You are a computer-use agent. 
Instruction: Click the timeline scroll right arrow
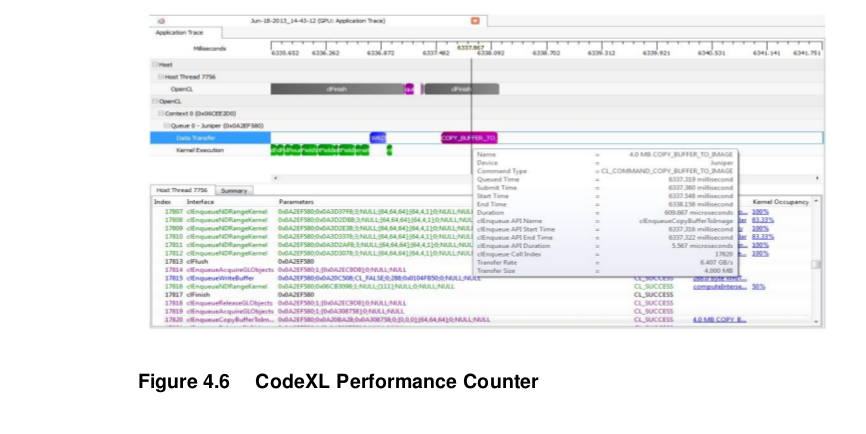tap(817, 178)
